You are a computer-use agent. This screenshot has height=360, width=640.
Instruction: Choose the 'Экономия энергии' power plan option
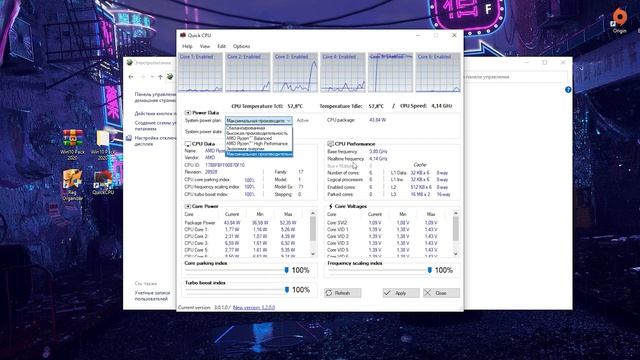point(259,149)
